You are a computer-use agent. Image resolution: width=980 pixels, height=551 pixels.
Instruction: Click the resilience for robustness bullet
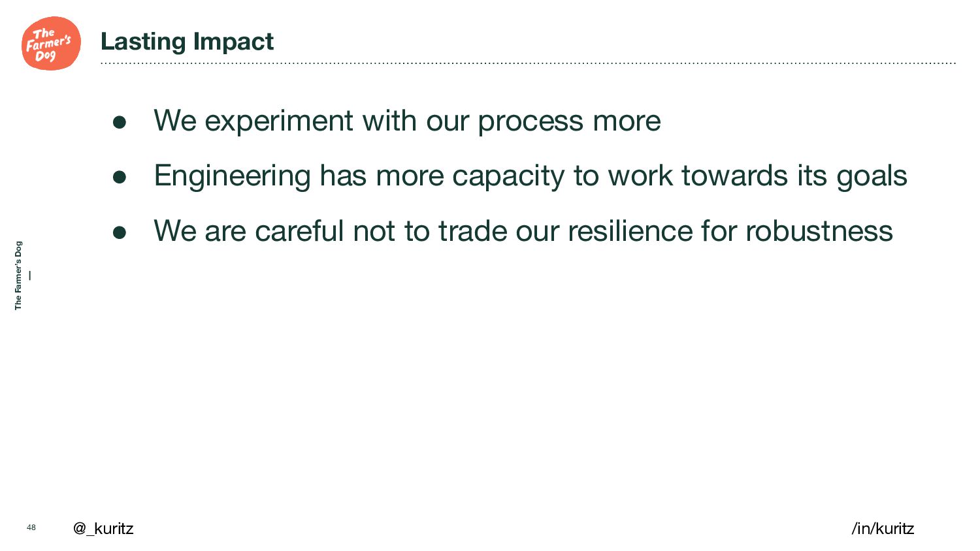[x=523, y=231]
